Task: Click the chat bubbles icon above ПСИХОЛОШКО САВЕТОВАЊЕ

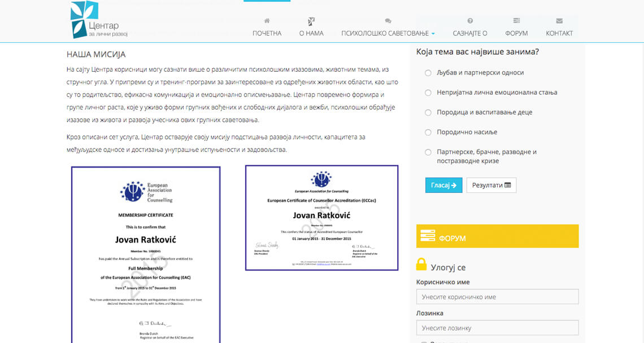Action: 388,21
